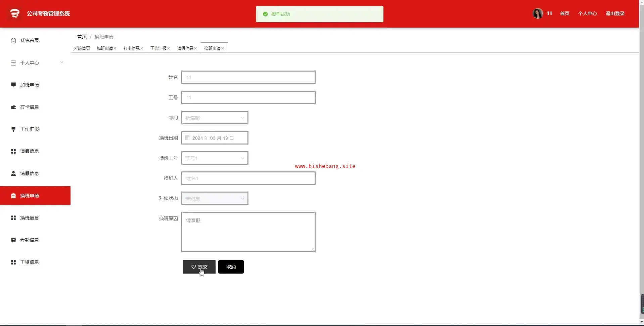
Task: Click the 提交 submit button
Action: (x=199, y=267)
